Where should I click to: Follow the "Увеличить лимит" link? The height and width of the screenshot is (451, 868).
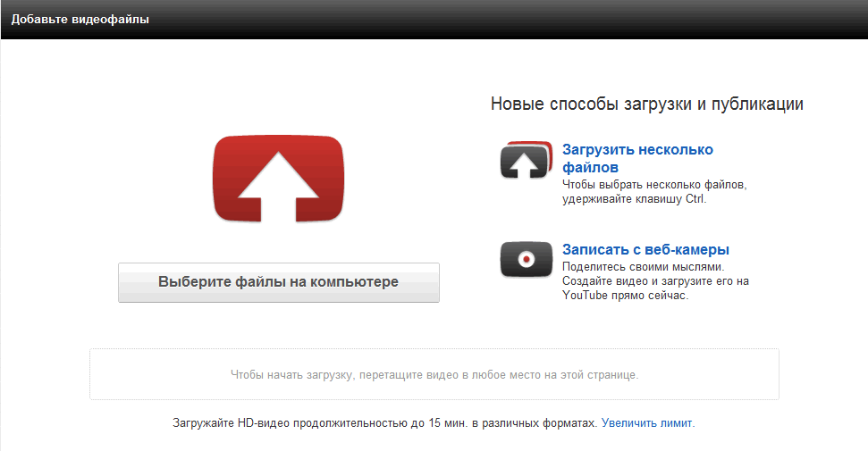point(648,423)
